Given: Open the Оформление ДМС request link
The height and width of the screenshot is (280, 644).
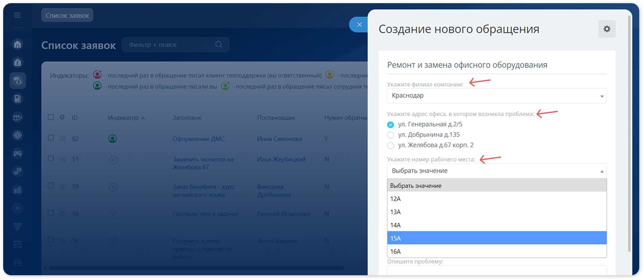Looking at the screenshot, I should pos(198,139).
